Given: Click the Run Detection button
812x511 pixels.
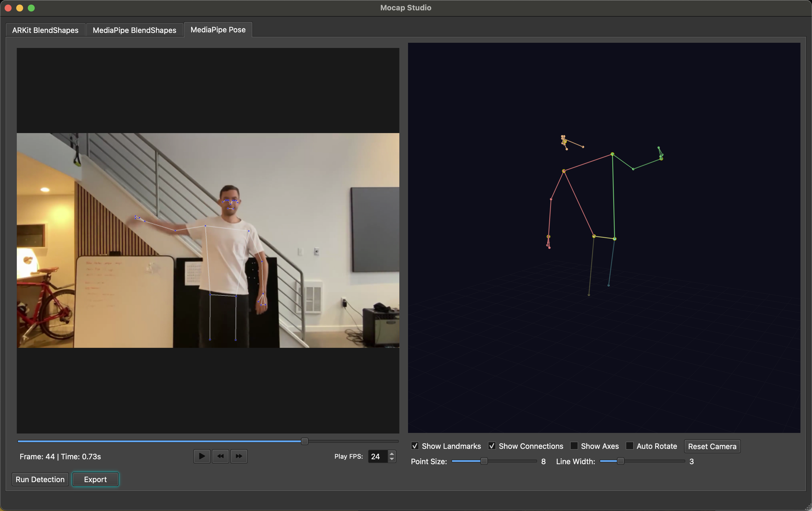Looking at the screenshot, I should (40, 479).
